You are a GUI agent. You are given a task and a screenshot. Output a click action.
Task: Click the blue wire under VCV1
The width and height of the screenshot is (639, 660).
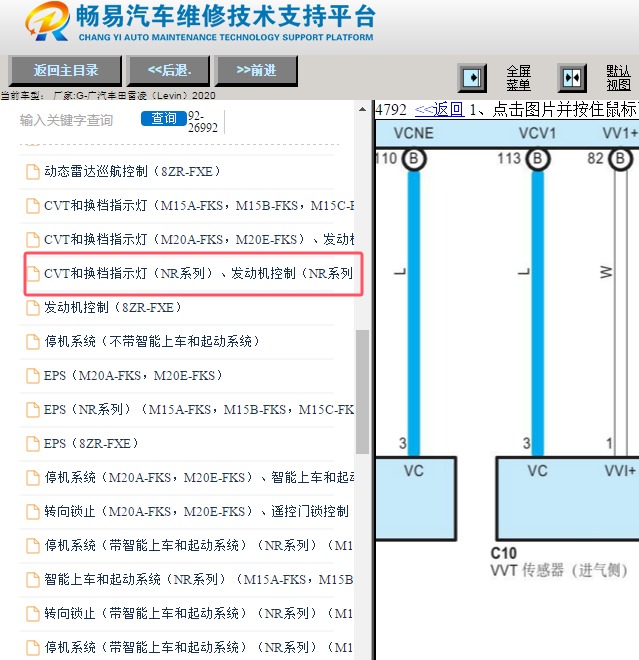coord(538,313)
